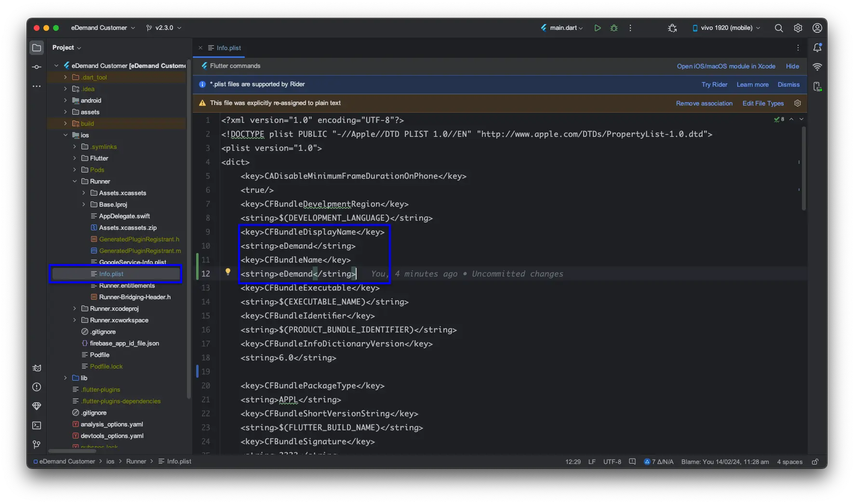Select the Info.plist editor tab
854x504 pixels.
tap(228, 48)
